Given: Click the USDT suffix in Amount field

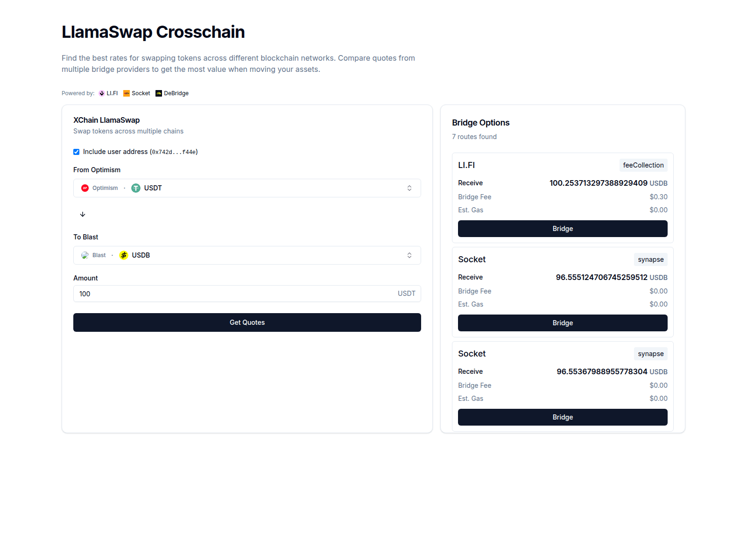Looking at the screenshot, I should (x=407, y=294).
